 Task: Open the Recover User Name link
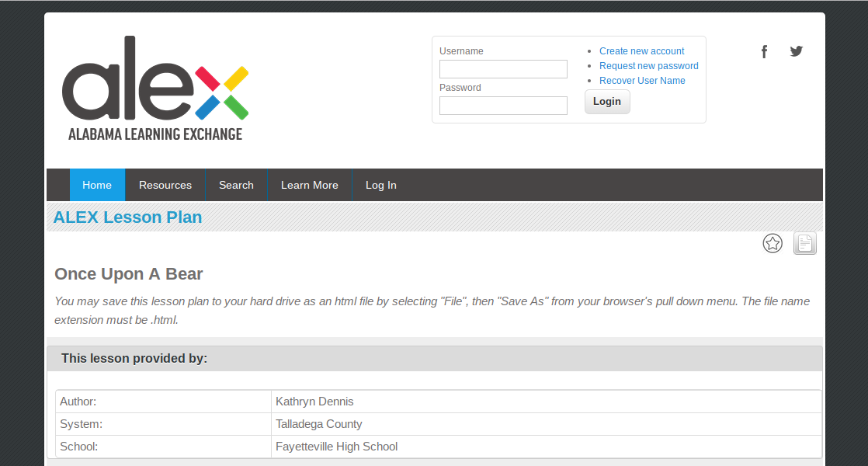(642, 81)
